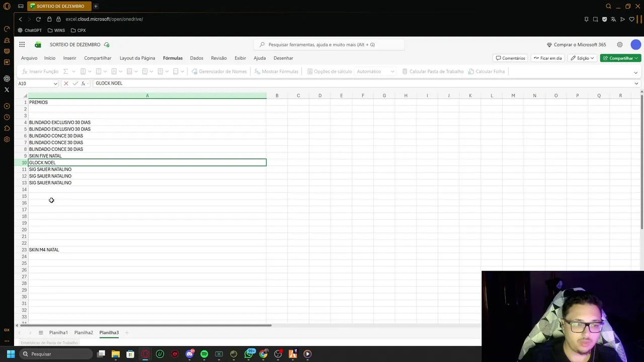644x362 pixels.
Task: Click Comprar o Microsoft 365
Action: pyautogui.click(x=576, y=45)
